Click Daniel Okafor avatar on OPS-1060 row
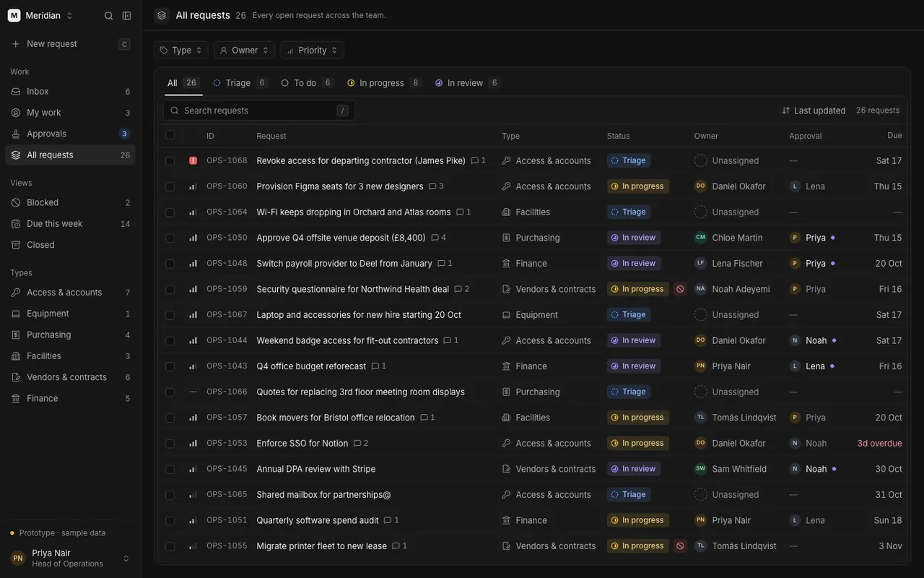Viewport: 924px width, 578px height. click(x=700, y=186)
